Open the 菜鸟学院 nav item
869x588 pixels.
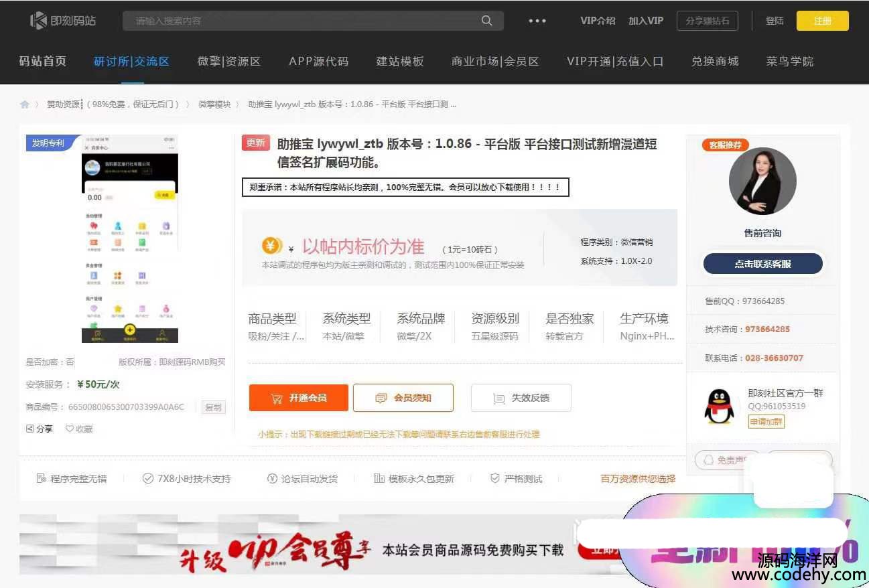tap(790, 61)
